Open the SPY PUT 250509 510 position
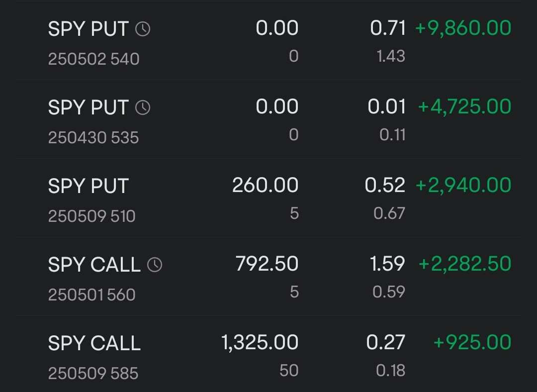537x392 pixels. [x=268, y=198]
